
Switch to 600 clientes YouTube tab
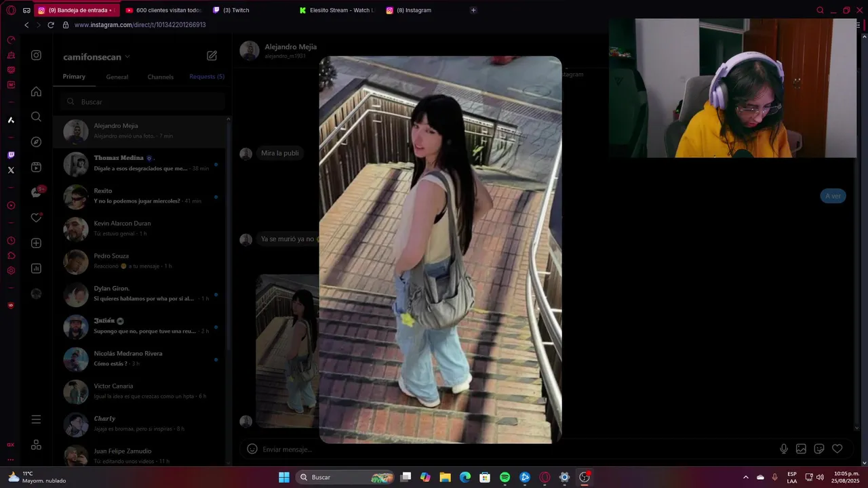[x=163, y=10]
